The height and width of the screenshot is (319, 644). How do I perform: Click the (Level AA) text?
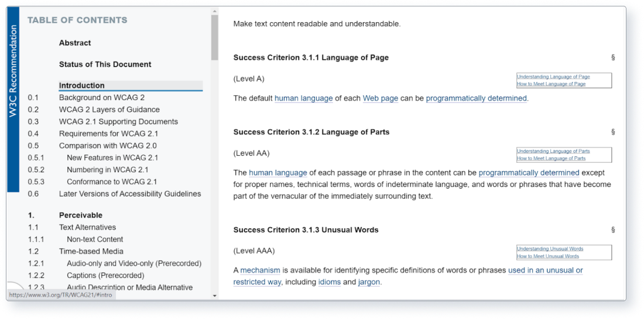coord(251,153)
